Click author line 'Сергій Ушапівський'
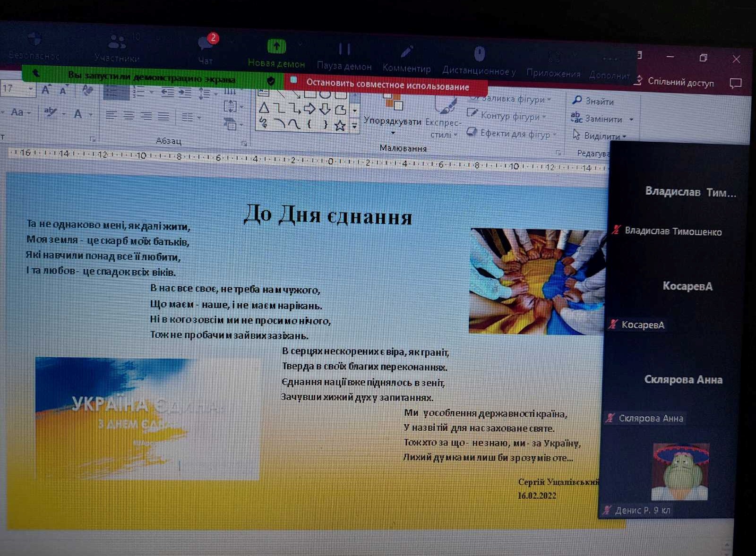This screenshot has width=756, height=556. pyautogui.click(x=558, y=482)
